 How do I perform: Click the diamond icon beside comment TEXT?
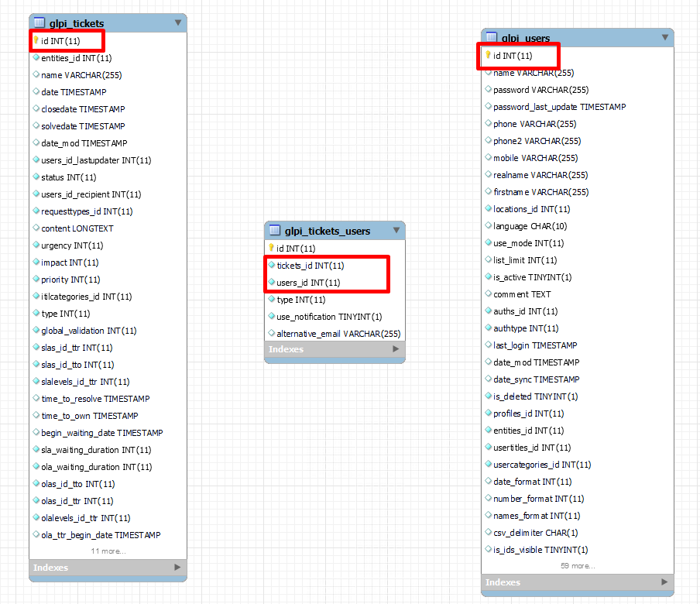(489, 293)
